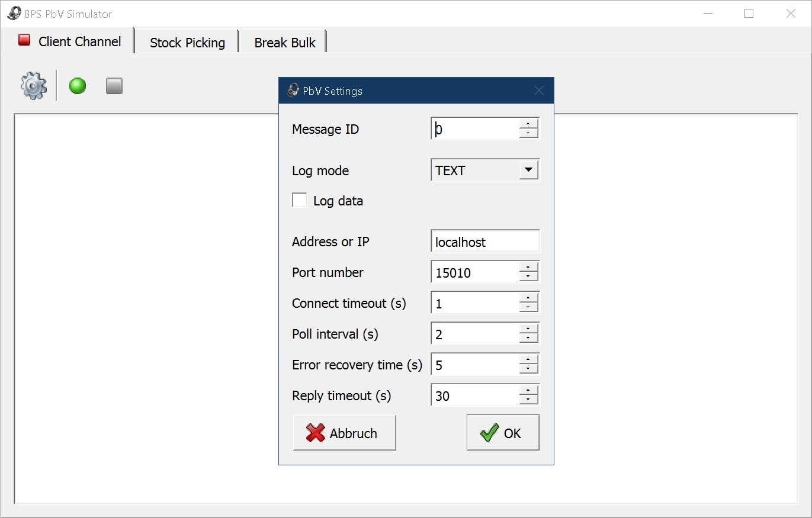The image size is (812, 518).
Task: Click into the Address or IP field
Action: click(484, 242)
